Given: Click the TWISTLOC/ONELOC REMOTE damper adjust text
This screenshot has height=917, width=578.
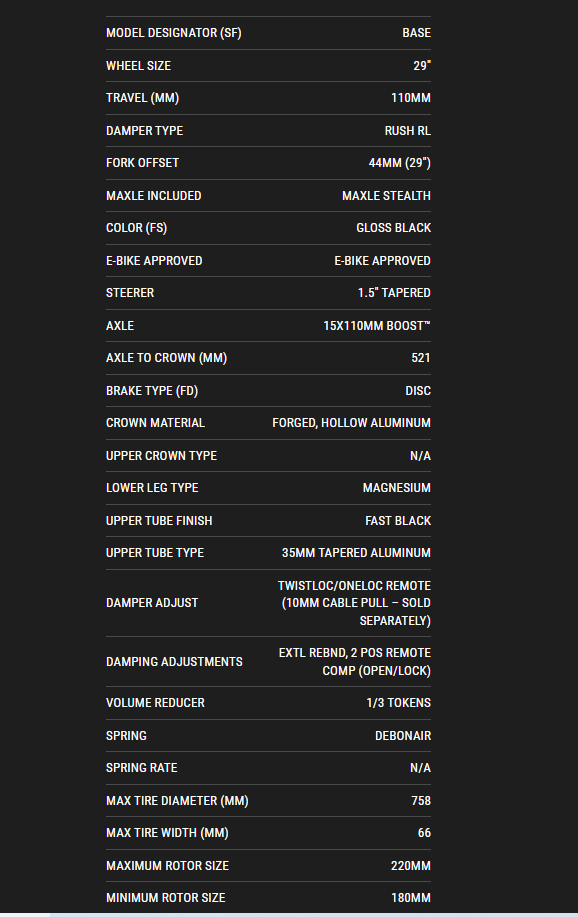Looking at the screenshot, I should [355, 585].
